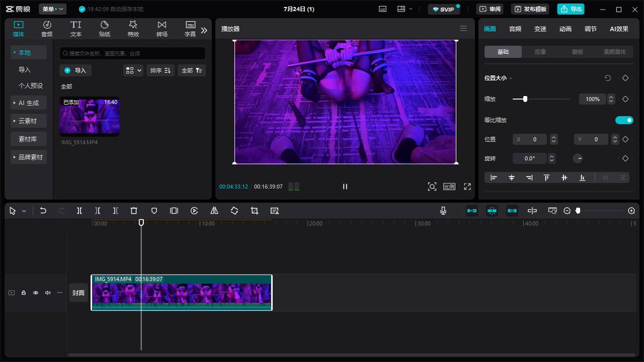Click the 导入 import button

(x=76, y=70)
